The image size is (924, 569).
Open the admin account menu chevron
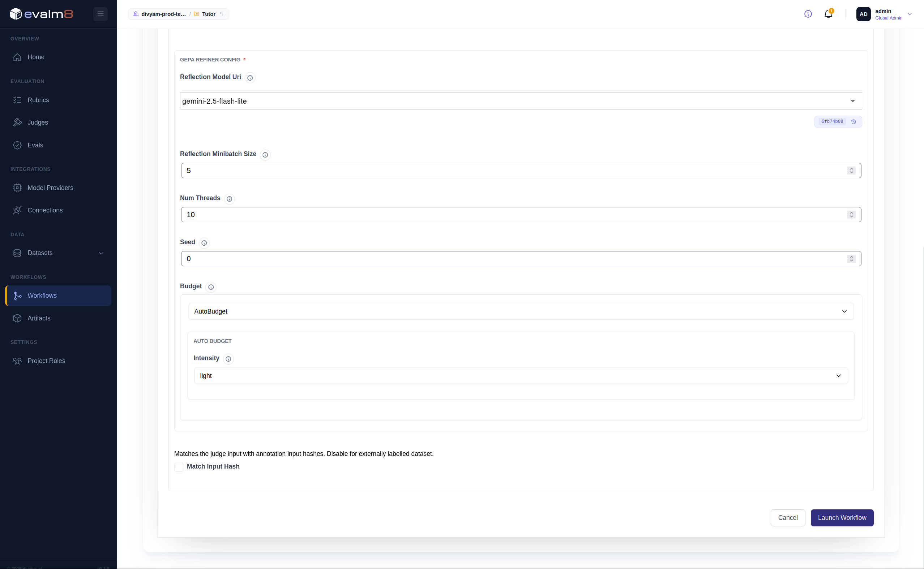coord(910,14)
